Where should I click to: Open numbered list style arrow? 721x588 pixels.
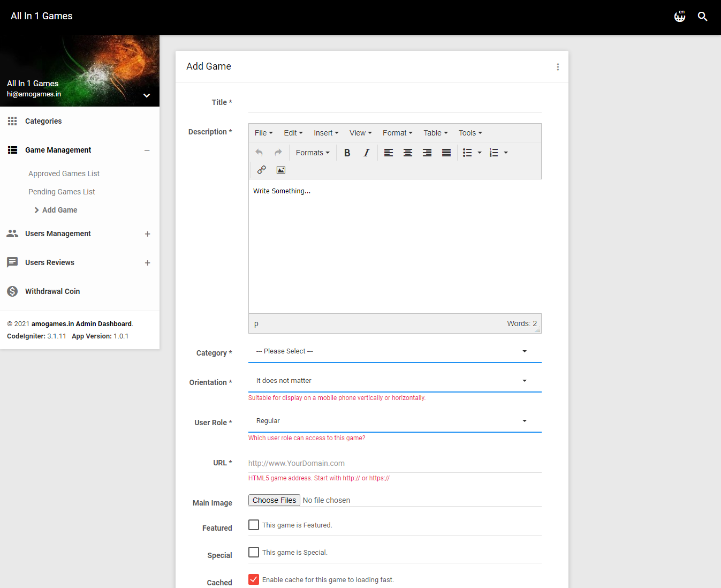[x=506, y=153]
